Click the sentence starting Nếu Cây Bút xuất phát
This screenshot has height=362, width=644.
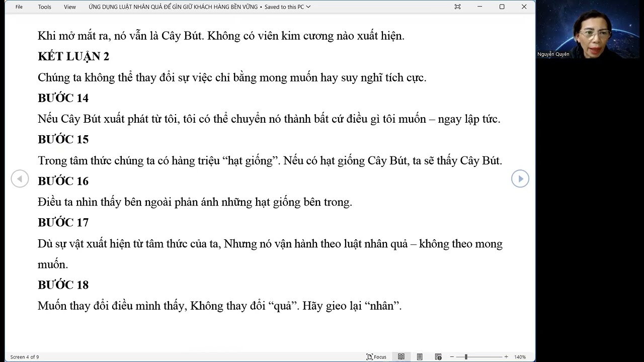pyautogui.click(x=269, y=119)
